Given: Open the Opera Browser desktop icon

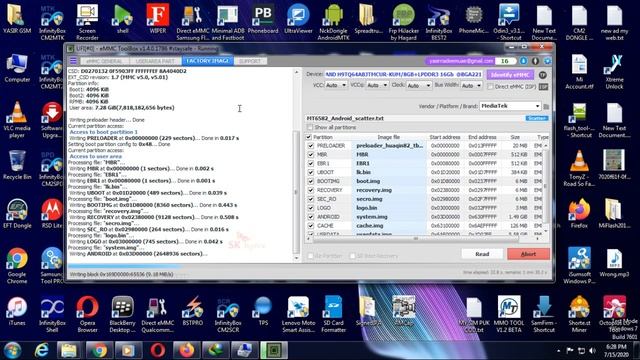Looking at the screenshot, I should 87,314.
